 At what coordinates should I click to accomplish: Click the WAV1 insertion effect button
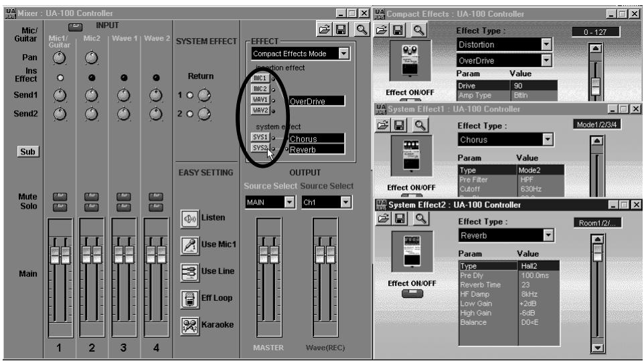click(260, 100)
